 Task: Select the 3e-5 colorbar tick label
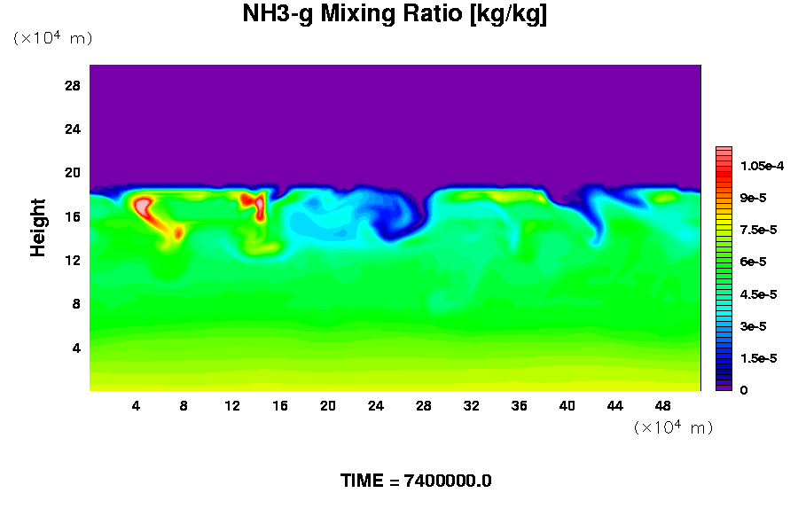(753, 325)
